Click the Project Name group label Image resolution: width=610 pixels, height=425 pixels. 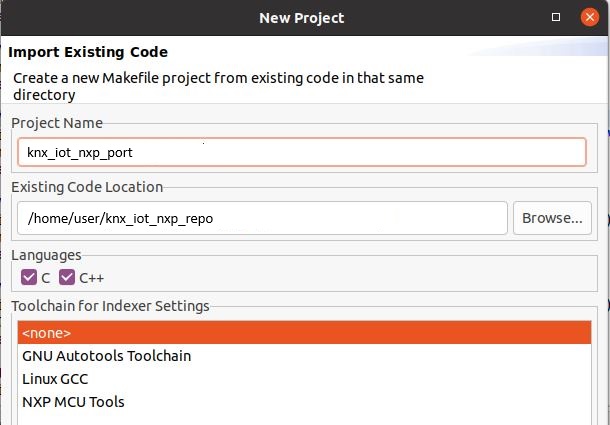click(57, 123)
